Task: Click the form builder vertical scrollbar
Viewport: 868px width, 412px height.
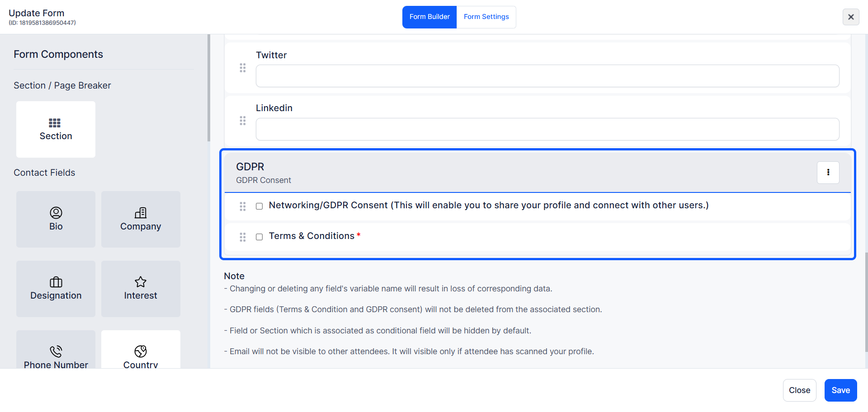Action: point(866,302)
